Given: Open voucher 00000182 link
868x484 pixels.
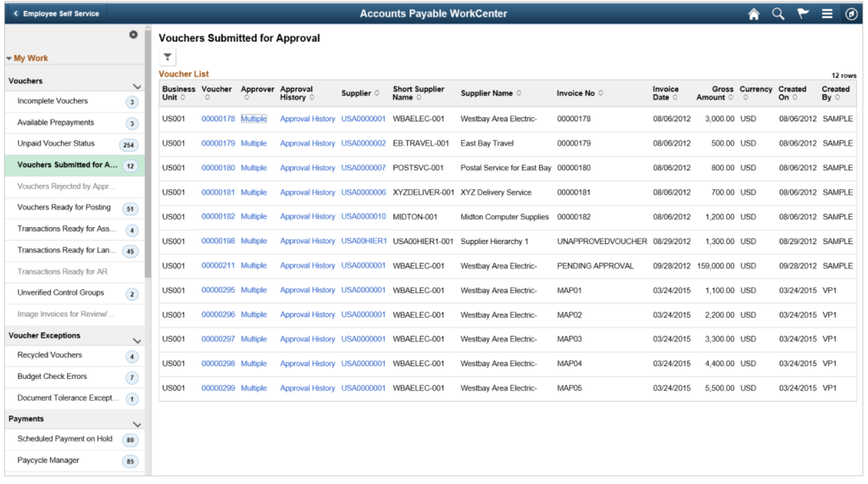Looking at the screenshot, I should pos(218,217).
